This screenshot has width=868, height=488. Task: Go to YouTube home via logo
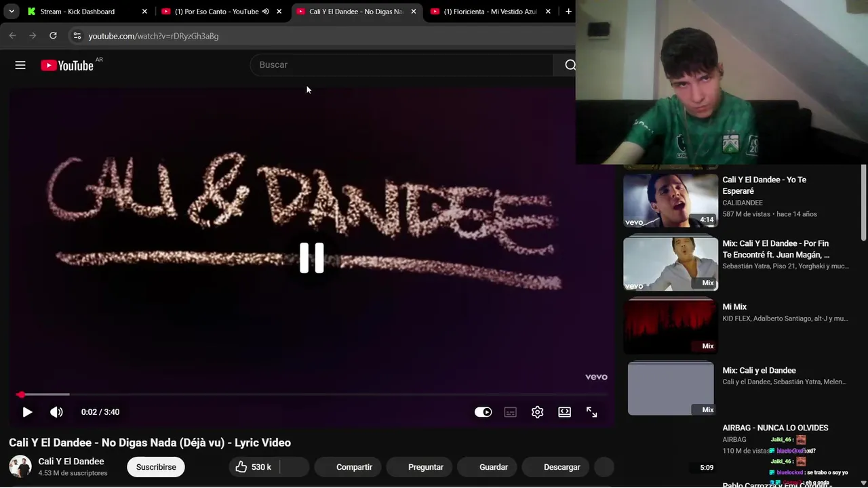coord(67,65)
